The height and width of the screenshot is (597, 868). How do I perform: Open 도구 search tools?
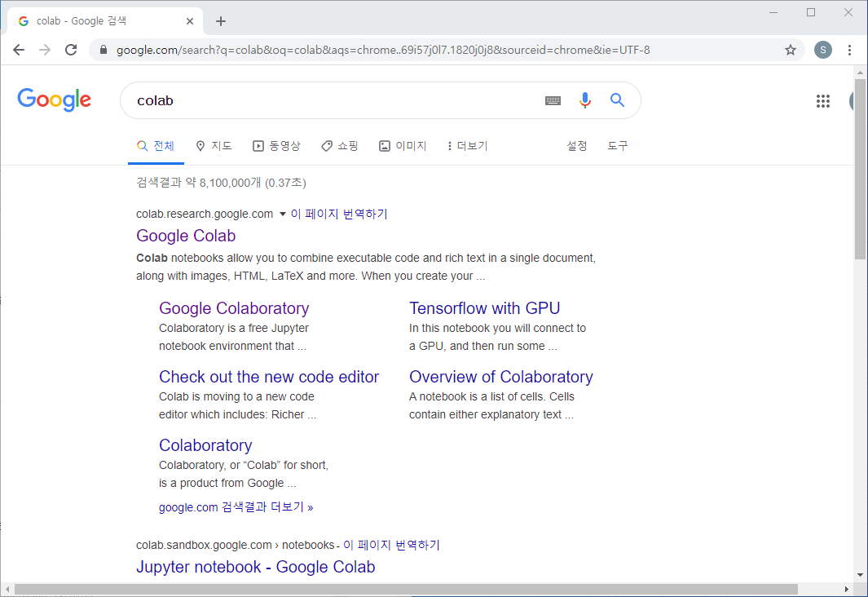[x=617, y=146]
